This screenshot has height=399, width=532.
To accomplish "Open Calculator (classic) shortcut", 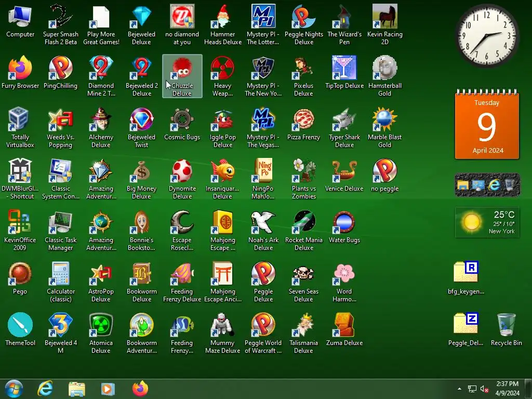I will [x=60, y=282].
